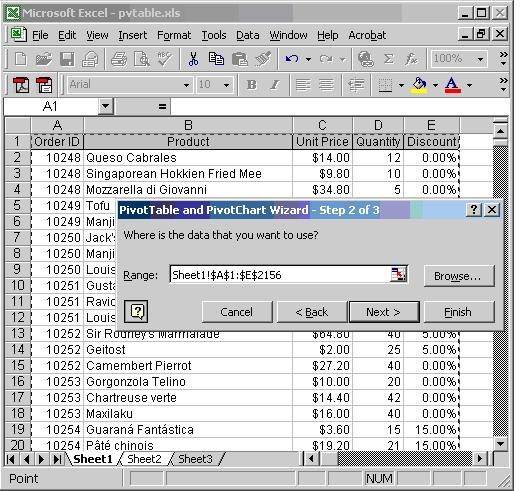The height and width of the screenshot is (491, 527).
Task: Open the font size dropdown arrow
Action: click(x=227, y=85)
